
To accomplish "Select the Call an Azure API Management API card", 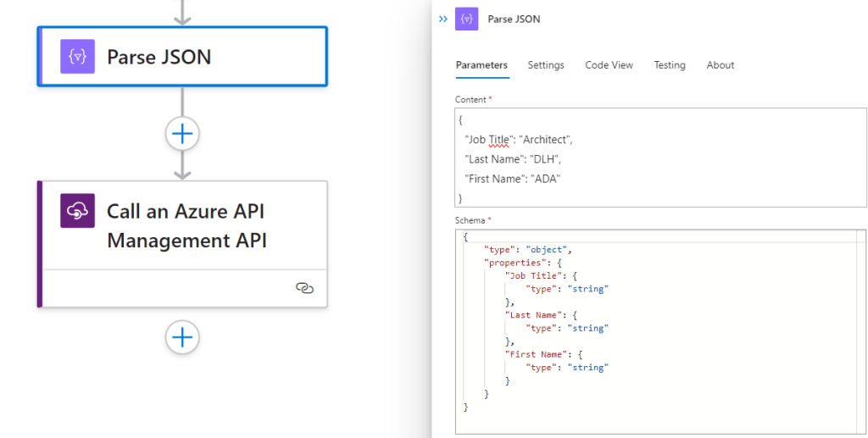I will [x=186, y=225].
